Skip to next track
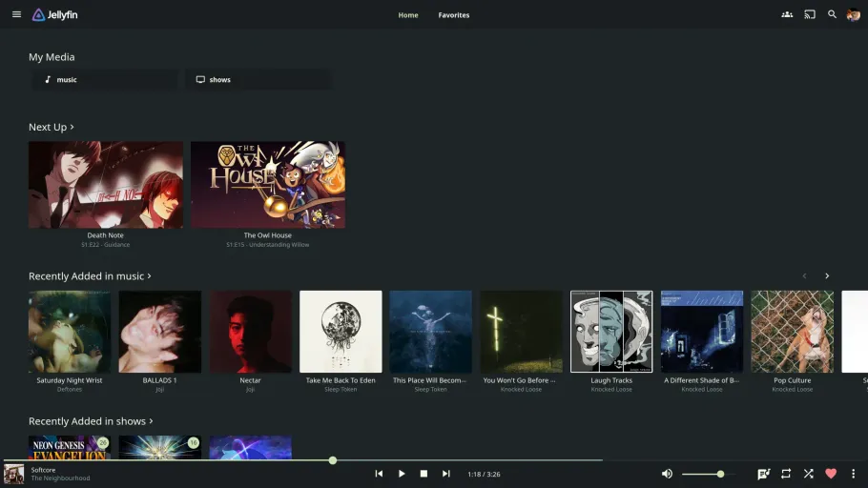The width and height of the screenshot is (868, 488). [x=445, y=474]
